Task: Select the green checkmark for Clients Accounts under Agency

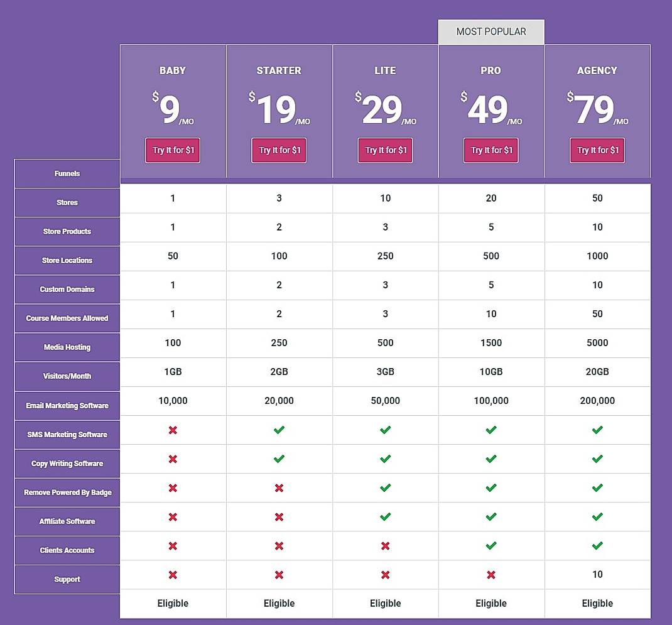Action: [x=597, y=546]
